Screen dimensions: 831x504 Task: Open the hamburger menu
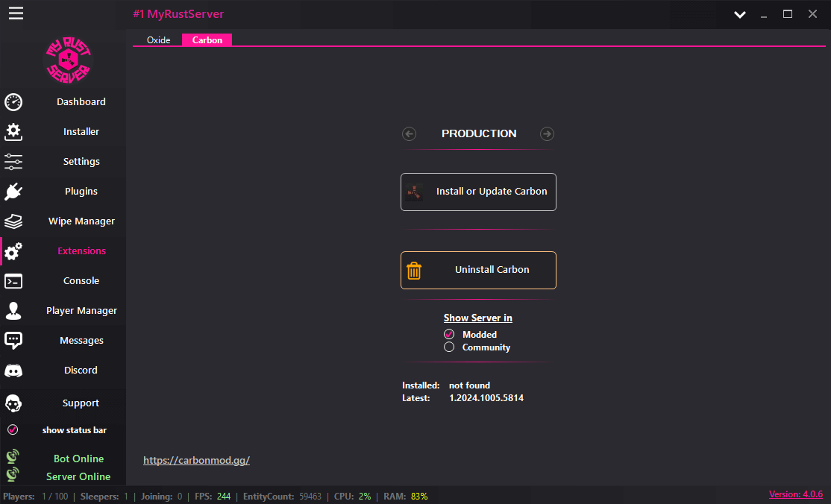coord(16,13)
